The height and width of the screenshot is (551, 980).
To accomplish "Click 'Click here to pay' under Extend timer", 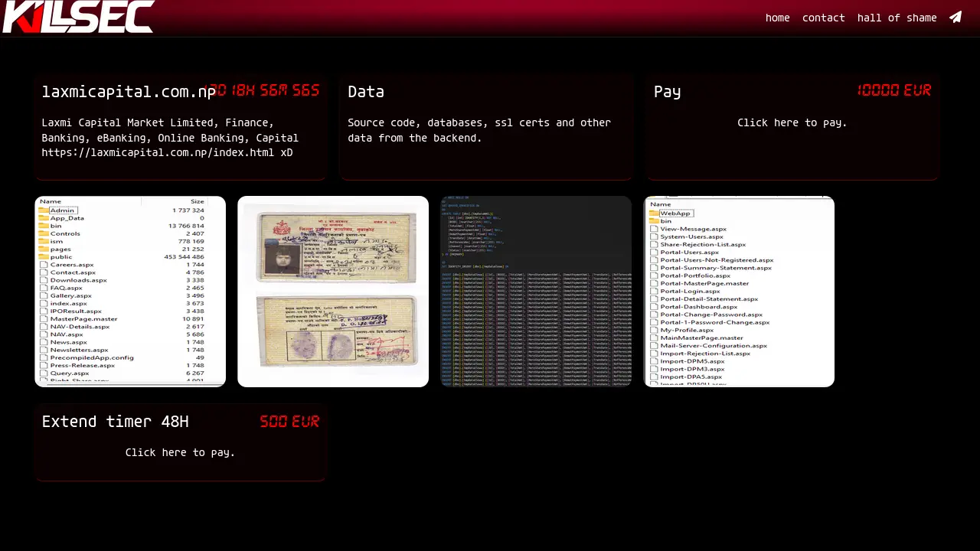I will pos(180,452).
